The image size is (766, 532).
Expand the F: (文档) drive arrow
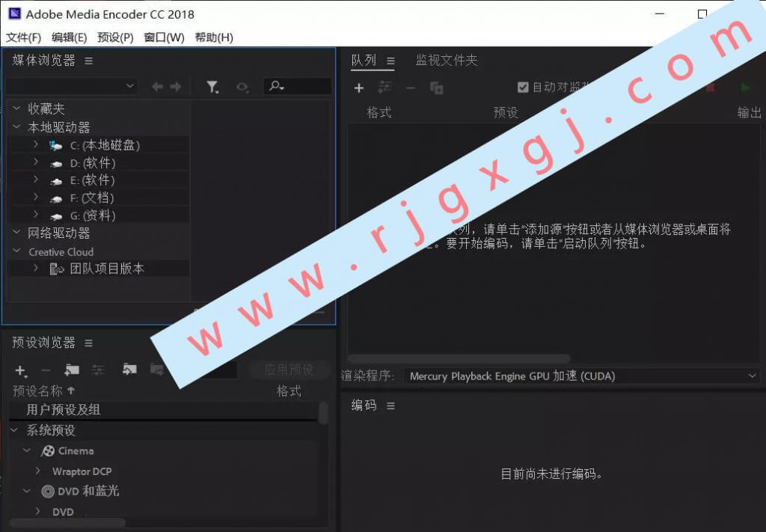coord(36,198)
